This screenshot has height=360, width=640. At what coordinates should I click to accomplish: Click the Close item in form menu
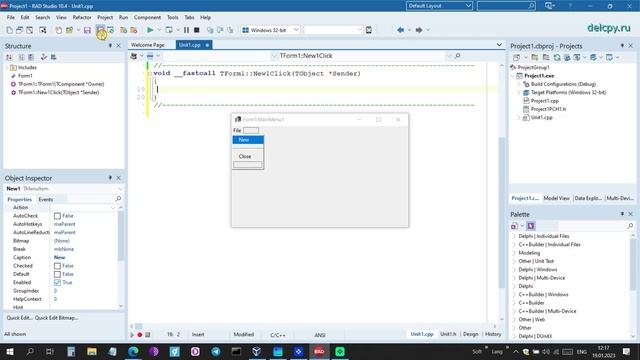point(248,156)
